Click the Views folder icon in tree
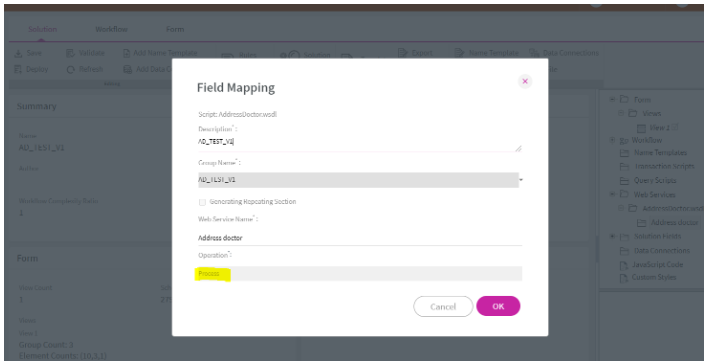Viewport: 709px width, 364px height. click(x=633, y=113)
